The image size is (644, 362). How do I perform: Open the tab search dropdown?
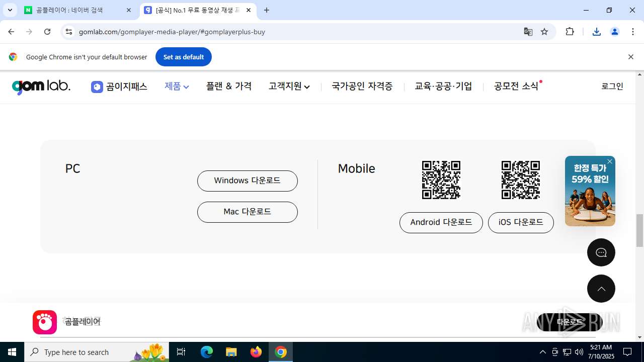pos(10,10)
